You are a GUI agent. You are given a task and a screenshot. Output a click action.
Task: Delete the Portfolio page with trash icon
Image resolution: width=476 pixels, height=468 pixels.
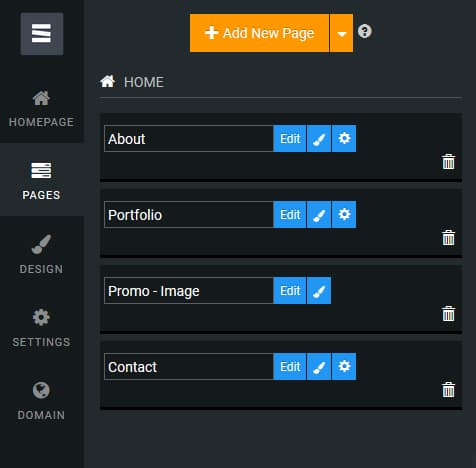pos(448,238)
